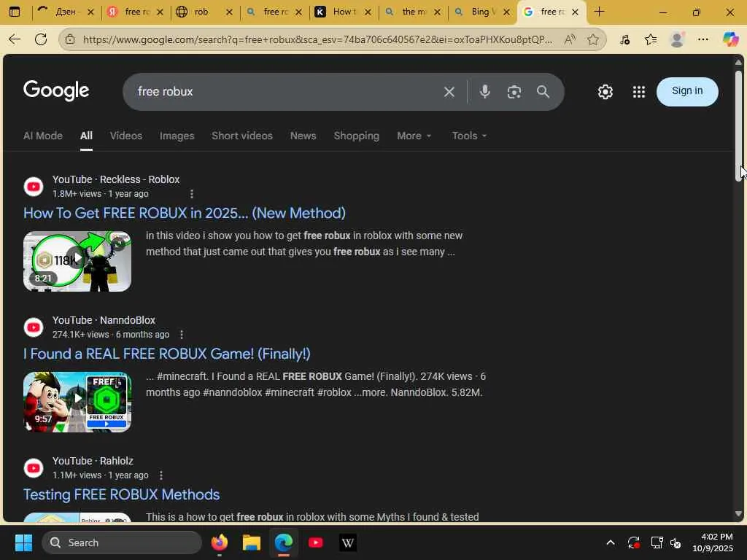
Task: Launch Copilot from the toolbar
Action: pos(730,39)
